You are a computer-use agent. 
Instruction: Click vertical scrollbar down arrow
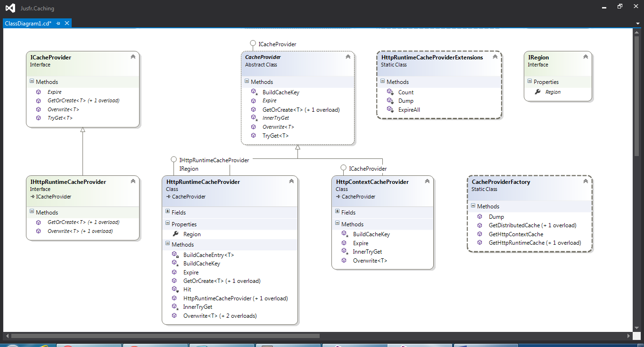(x=637, y=327)
